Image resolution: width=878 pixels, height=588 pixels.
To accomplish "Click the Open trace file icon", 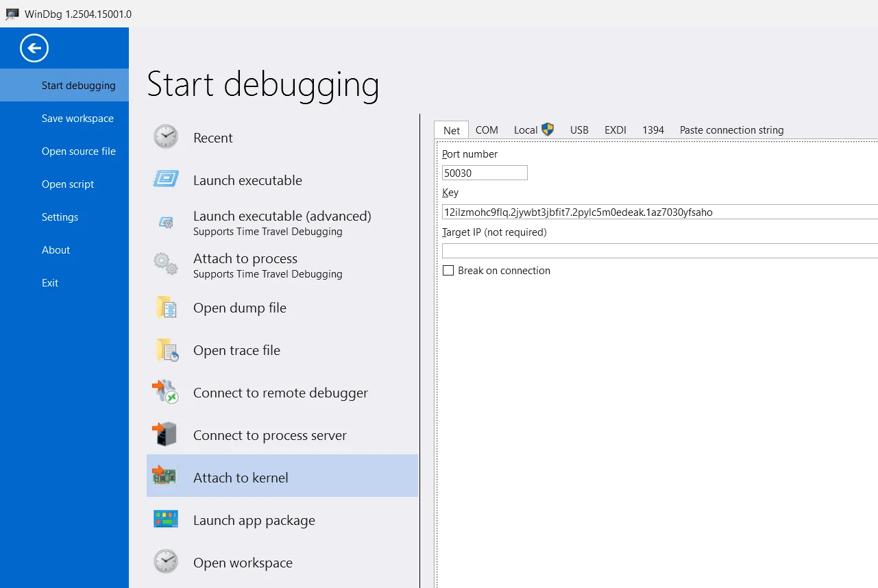I will pyautogui.click(x=165, y=350).
